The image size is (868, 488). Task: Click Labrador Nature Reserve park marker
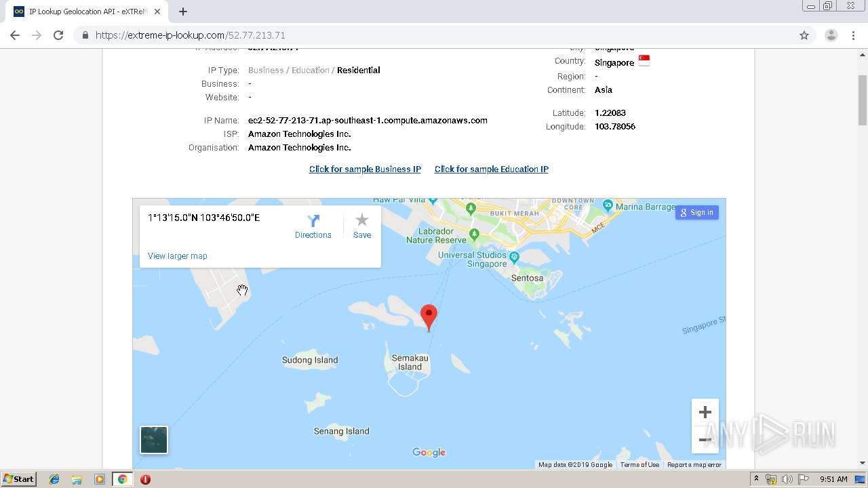coord(474,235)
